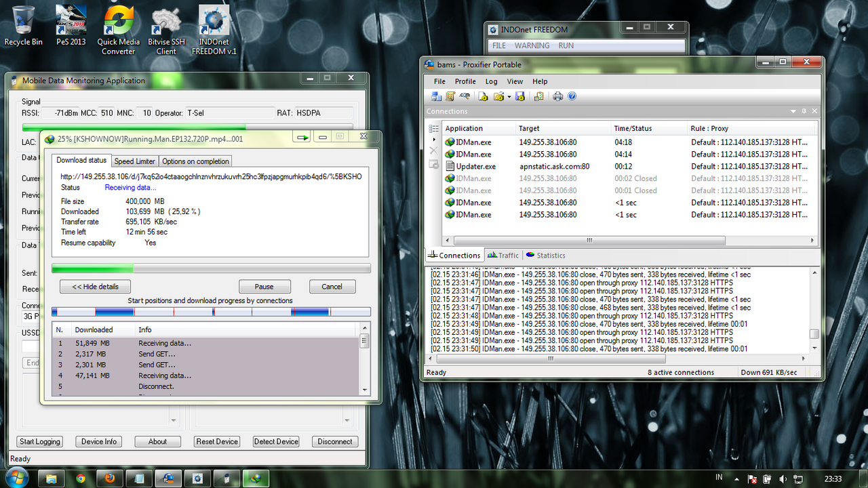The image size is (868, 488).
Task: Click the Disconnect button
Action: (x=335, y=441)
